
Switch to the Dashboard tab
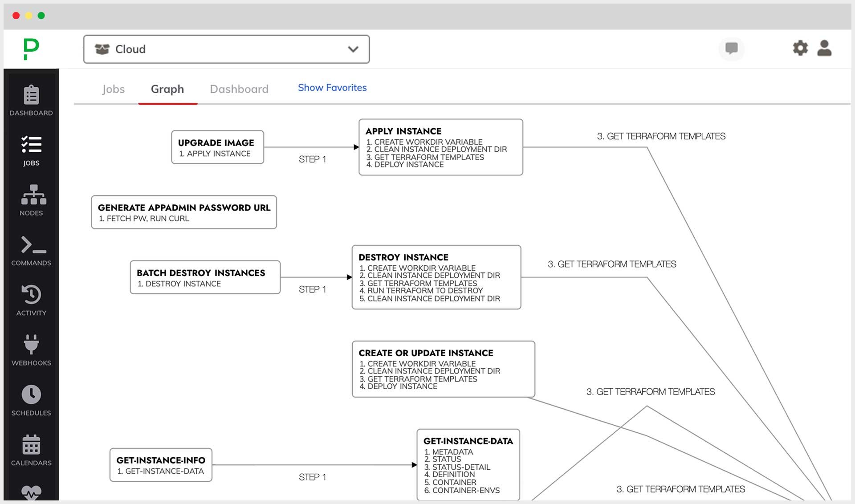pos(239,89)
